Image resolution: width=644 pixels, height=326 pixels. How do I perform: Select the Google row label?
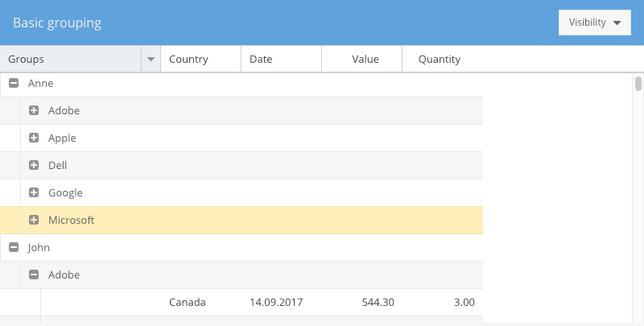click(x=65, y=193)
